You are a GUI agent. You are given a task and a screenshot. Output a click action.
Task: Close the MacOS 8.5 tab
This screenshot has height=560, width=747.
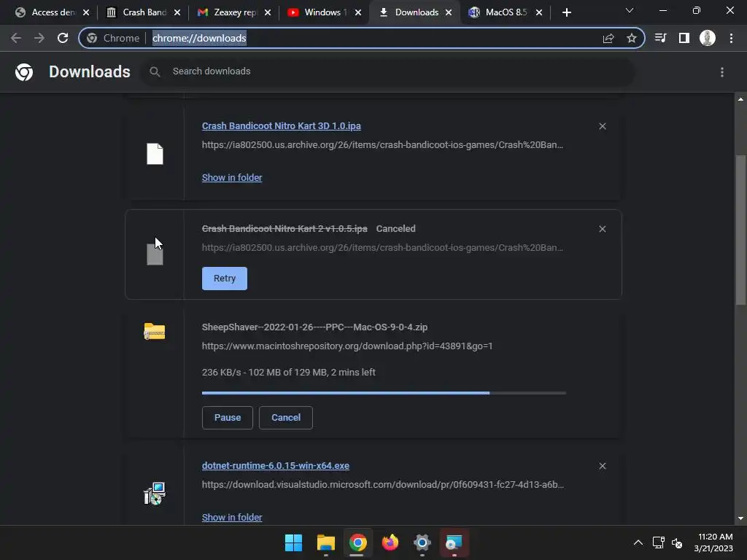coord(539,12)
